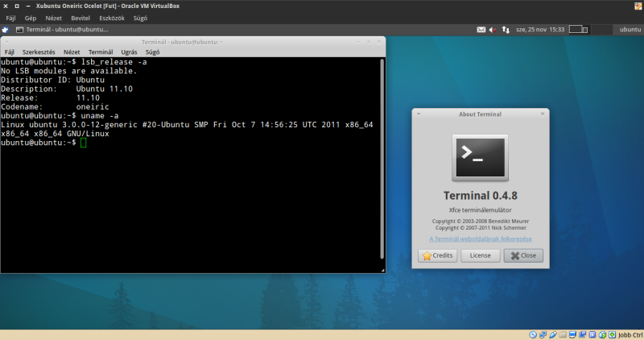Viewport: 644px width, 340px height.
Task: Select the 'Terminál - ubuntu@ubuntu...' taskbar button
Action: [62, 30]
